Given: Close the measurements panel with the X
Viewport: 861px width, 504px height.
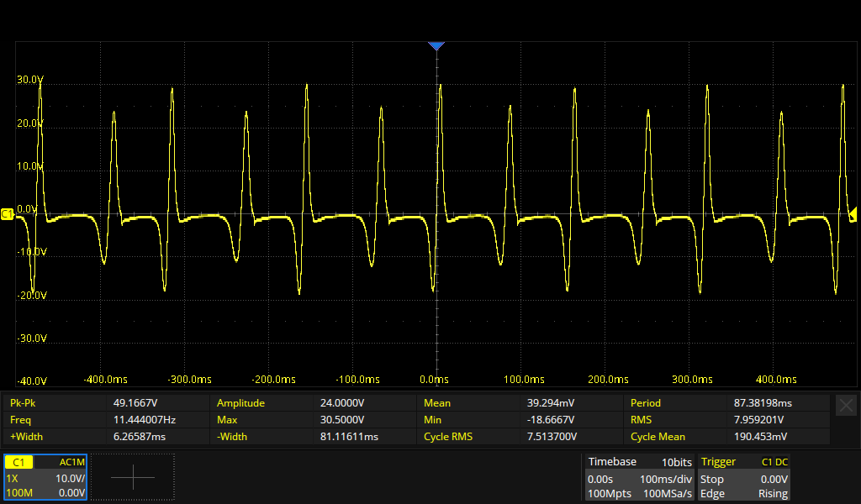Looking at the screenshot, I should (x=846, y=405).
